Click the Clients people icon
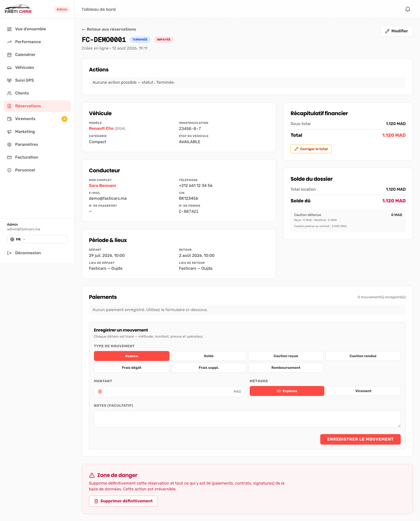Viewport: 420px width, 521px height. pos(9,93)
